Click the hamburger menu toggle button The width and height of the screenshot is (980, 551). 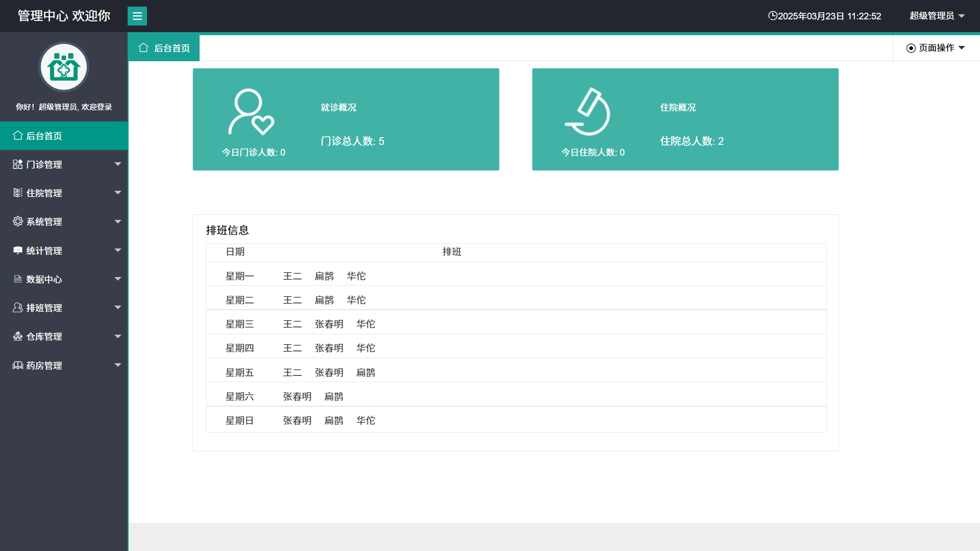click(137, 16)
